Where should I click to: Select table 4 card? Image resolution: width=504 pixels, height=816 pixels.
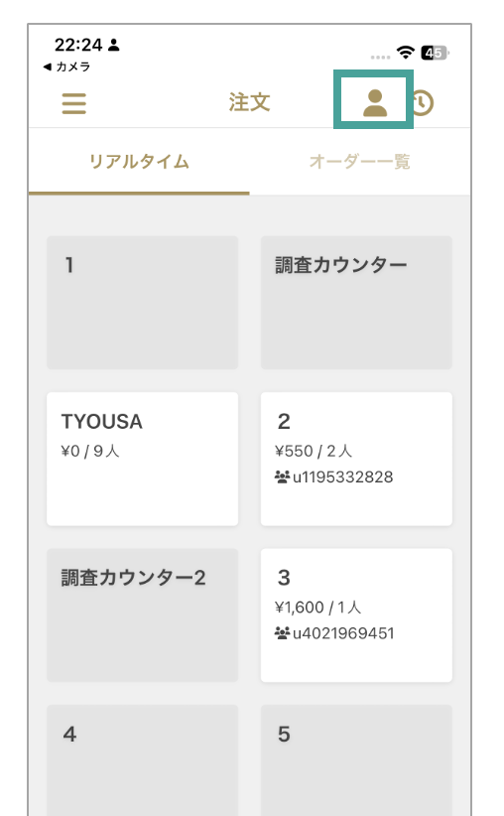[x=143, y=760]
